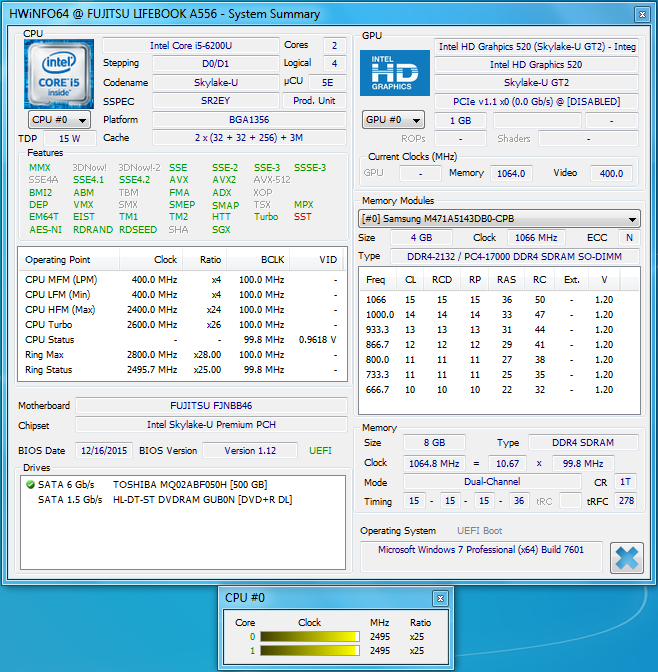Click the RDSEED feature flag
Image resolution: width=658 pixels, height=672 pixels.
click(138, 230)
